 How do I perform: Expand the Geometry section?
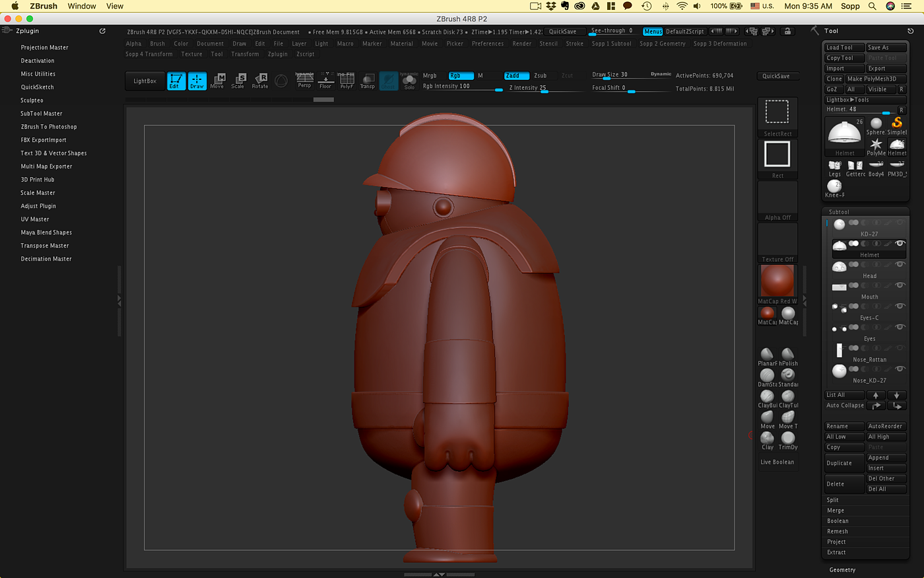tap(842, 569)
